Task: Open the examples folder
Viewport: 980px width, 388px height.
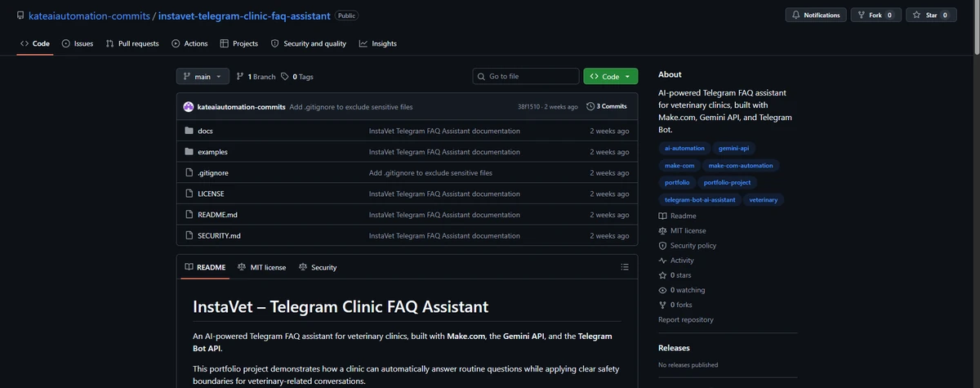Action: click(x=212, y=152)
